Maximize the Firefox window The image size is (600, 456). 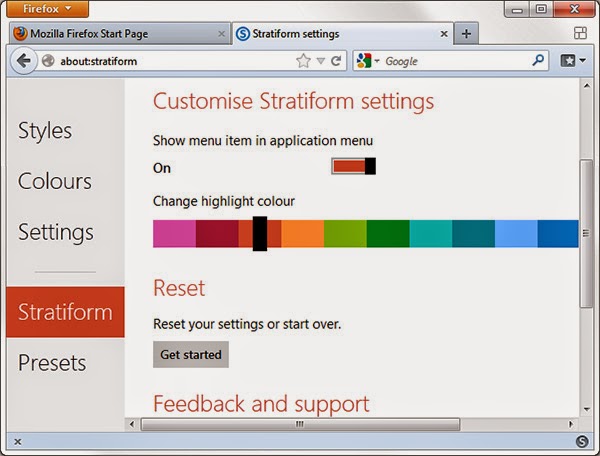pyautogui.click(x=541, y=9)
